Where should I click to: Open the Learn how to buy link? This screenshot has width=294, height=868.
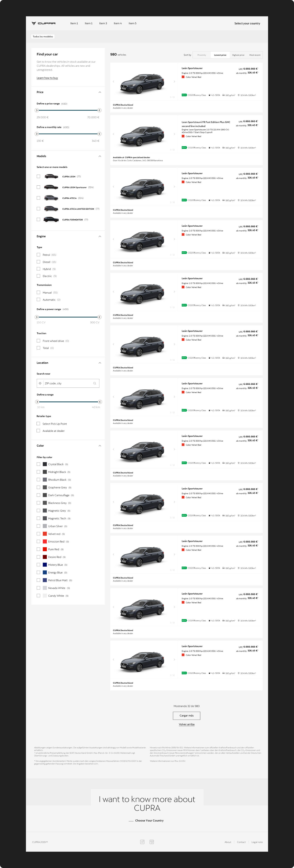tap(47, 78)
